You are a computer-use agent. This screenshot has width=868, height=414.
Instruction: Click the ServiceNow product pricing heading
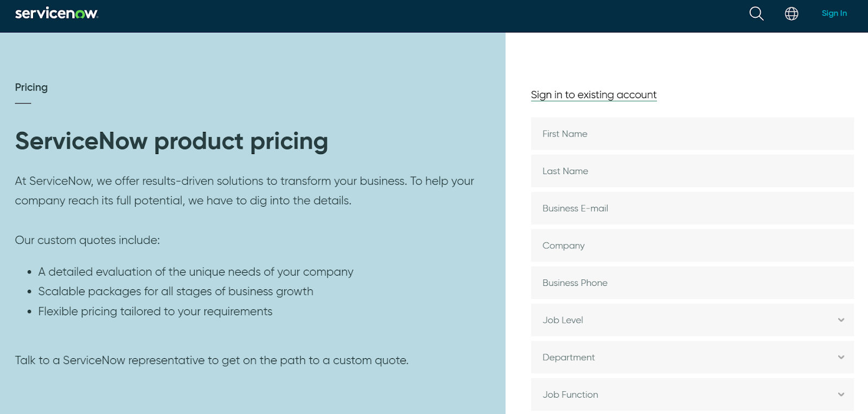(x=171, y=141)
